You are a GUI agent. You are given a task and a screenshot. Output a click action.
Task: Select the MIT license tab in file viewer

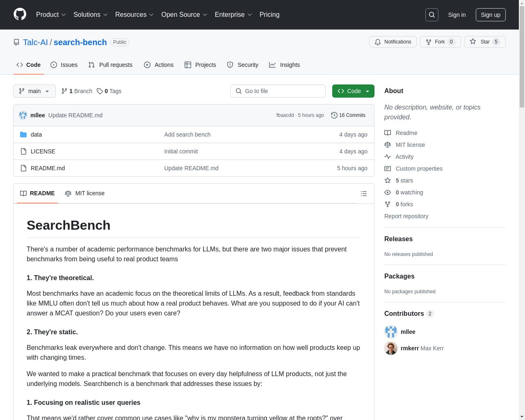tap(85, 193)
